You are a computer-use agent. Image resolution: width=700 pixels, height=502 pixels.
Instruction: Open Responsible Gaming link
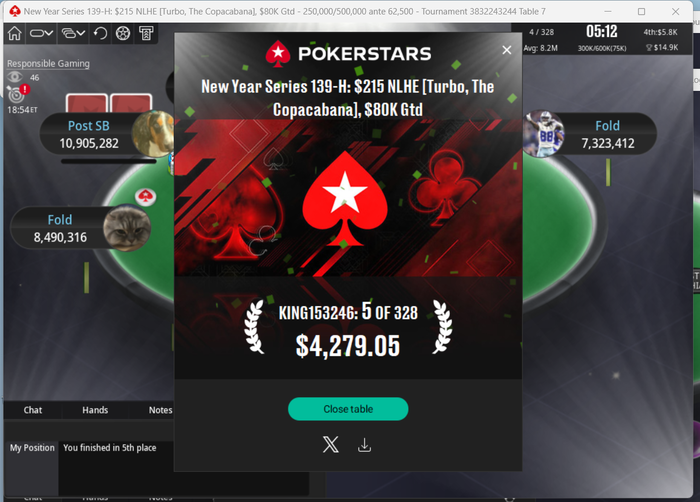tap(48, 64)
